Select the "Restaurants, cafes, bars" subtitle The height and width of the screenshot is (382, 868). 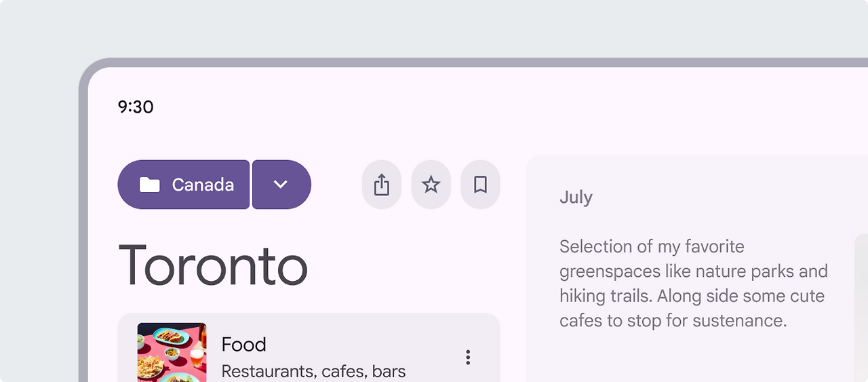(313, 371)
